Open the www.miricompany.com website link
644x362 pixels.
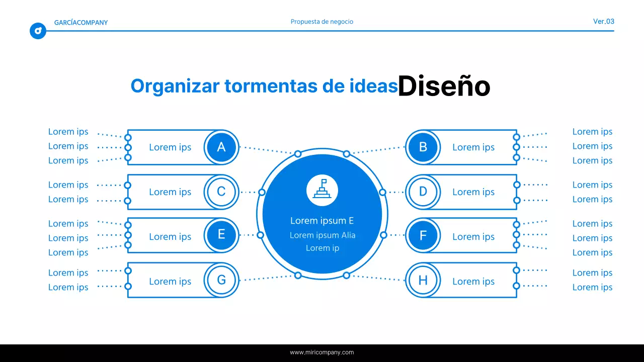322,352
